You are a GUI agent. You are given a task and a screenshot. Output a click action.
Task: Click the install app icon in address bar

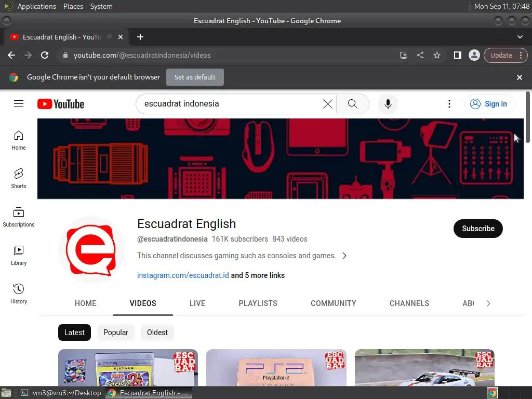click(403, 55)
